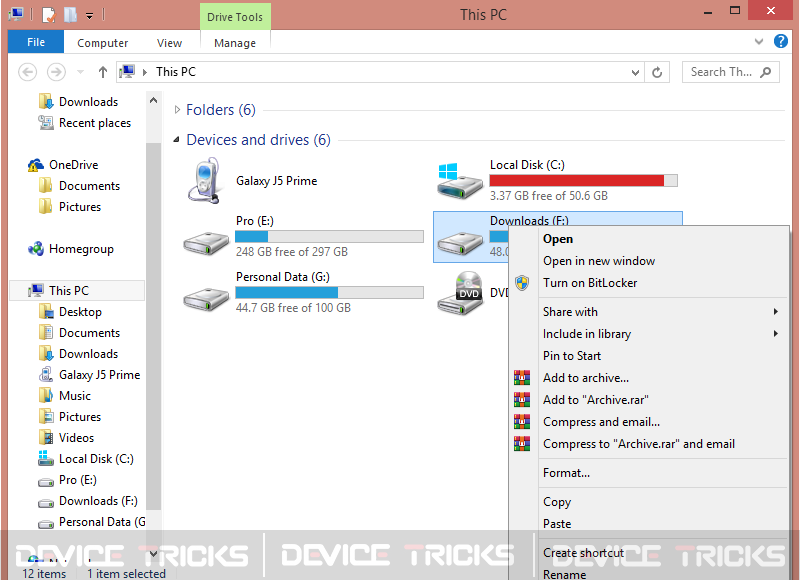Open Galaxy J5 Prime in the sidebar
Screen dimensions: 800x580
coord(89,375)
